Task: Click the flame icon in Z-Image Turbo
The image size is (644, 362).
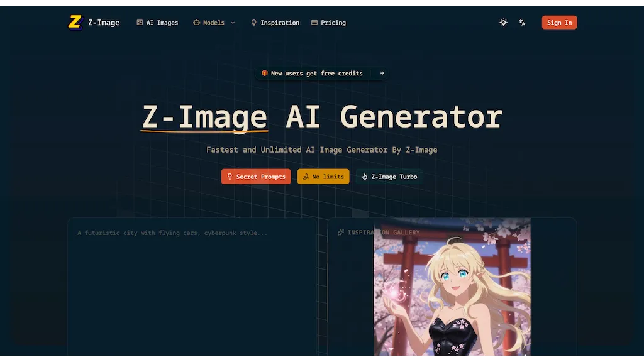Action: (x=364, y=177)
